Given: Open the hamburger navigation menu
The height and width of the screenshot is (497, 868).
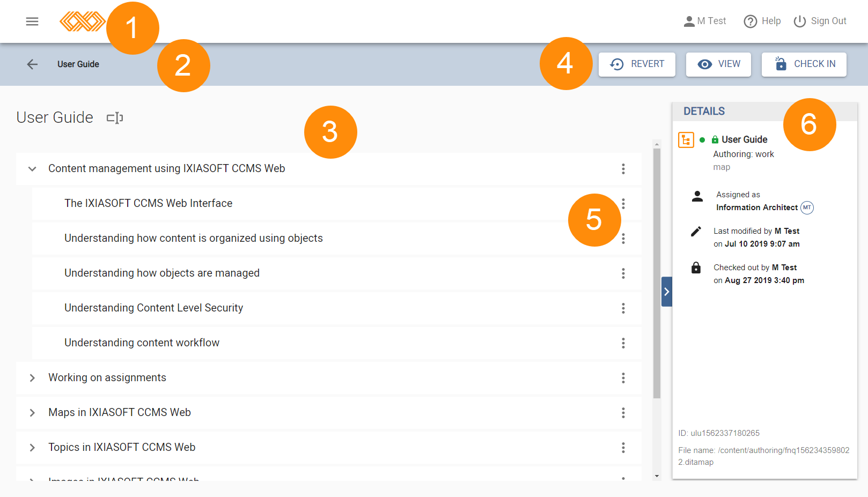Looking at the screenshot, I should point(32,21).
